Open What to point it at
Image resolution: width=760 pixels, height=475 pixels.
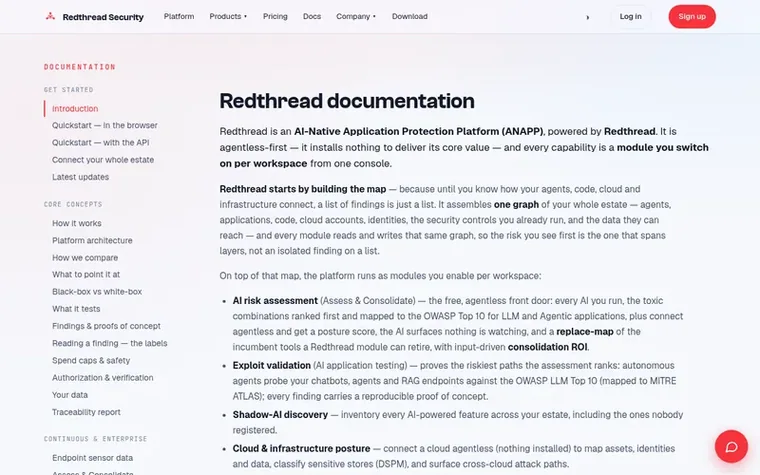click(x=86, y=274)
